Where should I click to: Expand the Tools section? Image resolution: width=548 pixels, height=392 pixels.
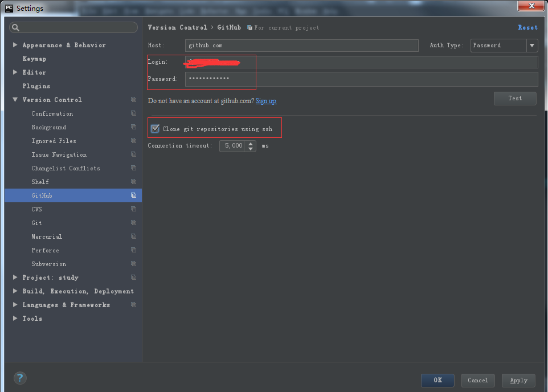(15, 318)
